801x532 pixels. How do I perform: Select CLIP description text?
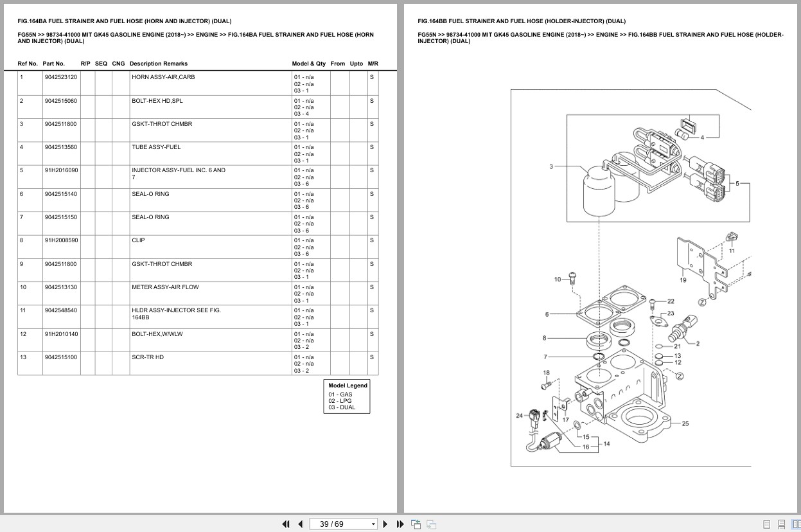click(138, 240)
